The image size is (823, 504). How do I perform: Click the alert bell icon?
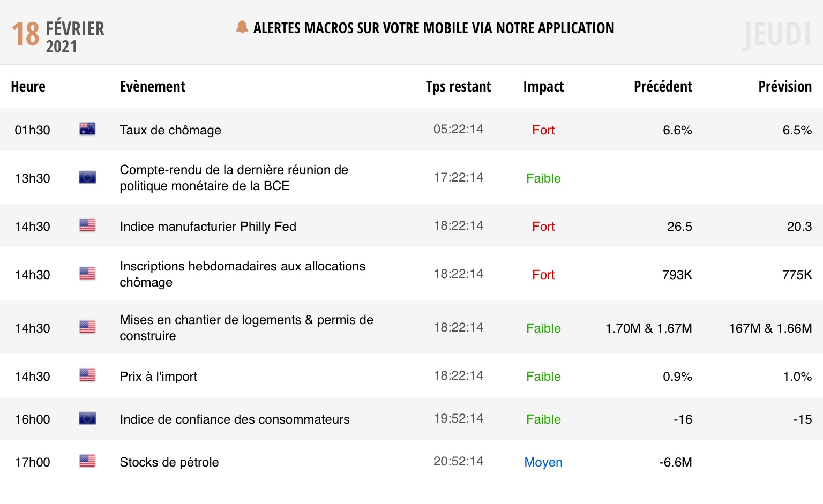click(x=242, y=27)
